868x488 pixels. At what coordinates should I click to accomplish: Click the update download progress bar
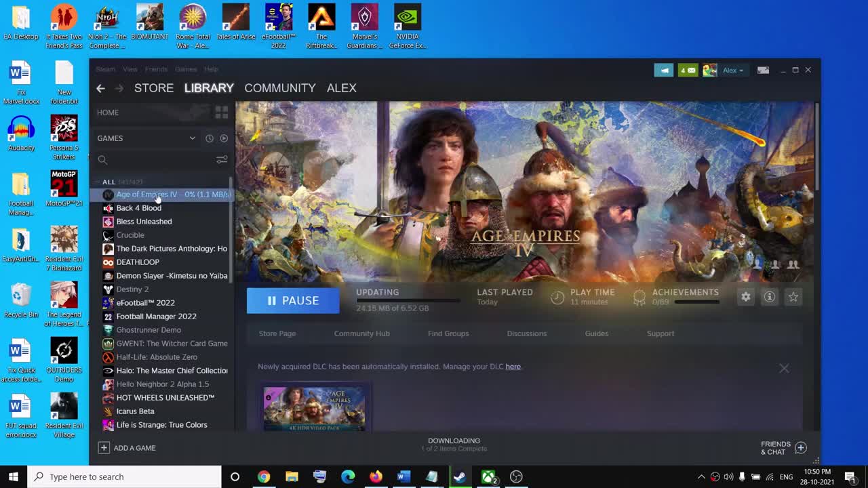click(408, 300)
